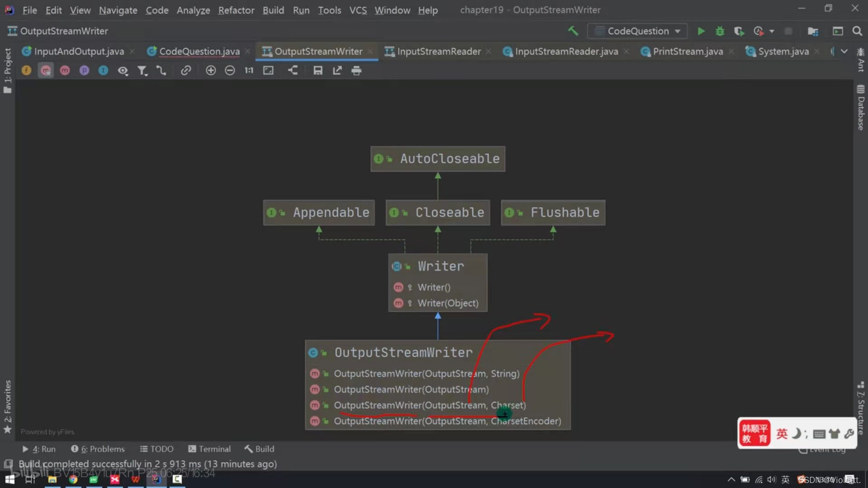This screenshot has height=488, width=868.
Task: Open the Navigate menu
Action: [x=118, y=10]
